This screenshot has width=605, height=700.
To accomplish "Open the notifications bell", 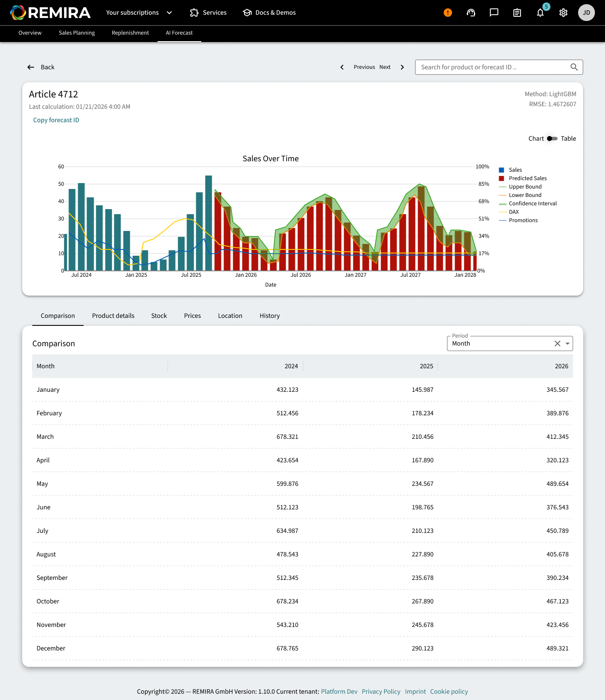I will [x=540, y=13].
